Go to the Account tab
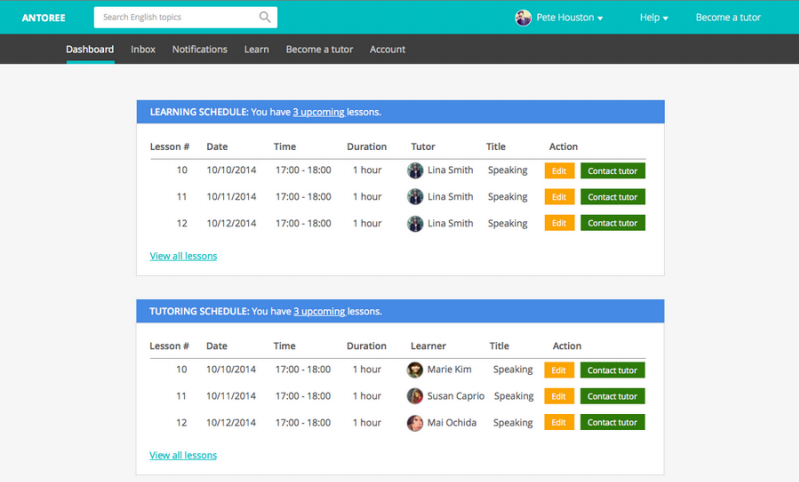Viewport: 799px width, 482px height. pyautogui.click(x=387, y=49)
